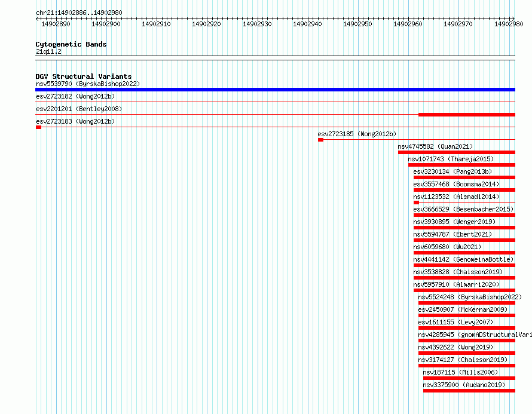Click the small red esv2723183 start block
Image resolution: width=532 pixels, height=414 pixels.
pos(38,127)
